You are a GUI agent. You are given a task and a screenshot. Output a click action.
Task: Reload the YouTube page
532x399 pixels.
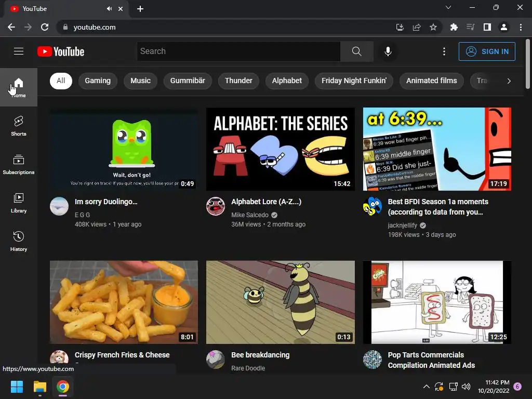[45, 27]
